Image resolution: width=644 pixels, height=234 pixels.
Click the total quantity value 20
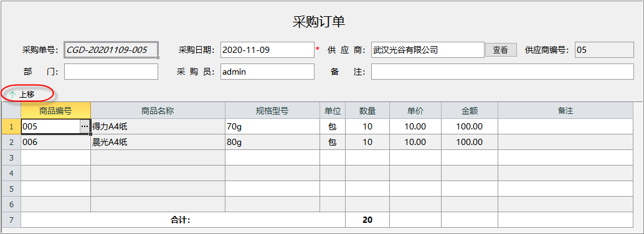(x=367, y=220)
